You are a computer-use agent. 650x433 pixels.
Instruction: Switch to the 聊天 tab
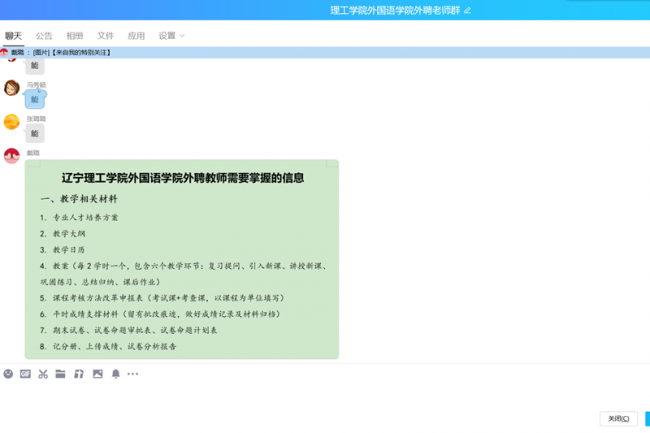click(13, 36)
